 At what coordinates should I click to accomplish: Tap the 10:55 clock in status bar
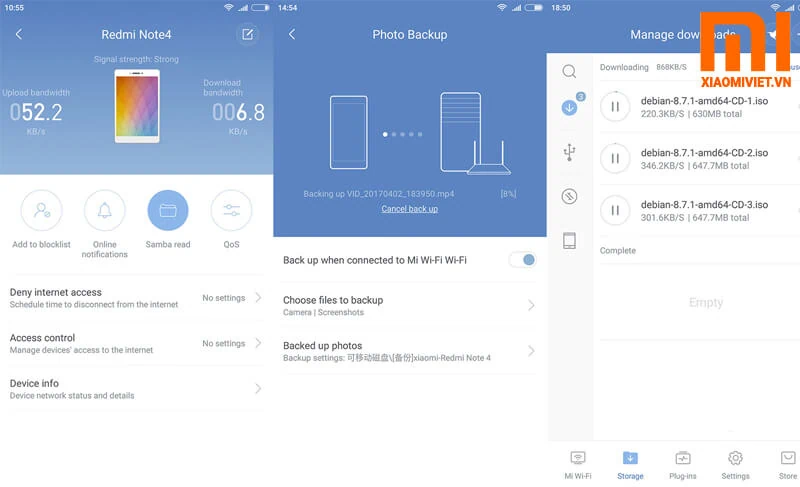coord(14,8)
